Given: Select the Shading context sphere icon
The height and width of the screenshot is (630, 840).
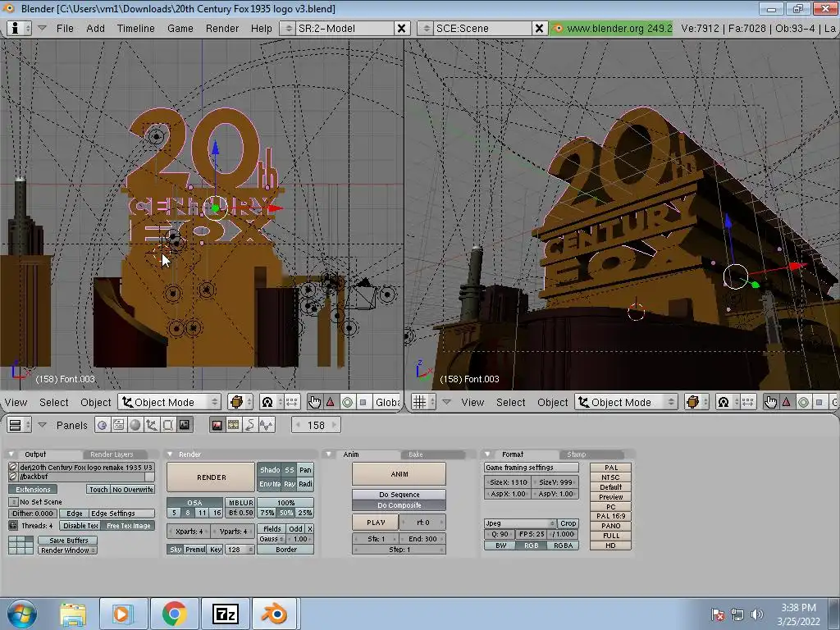Looking at the screenshot, I should [135, 426].
